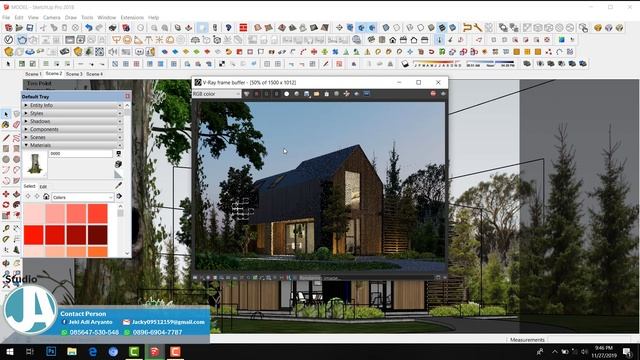Select the Move tool with red arrows

pyautogui.click(x=6, y=194)
